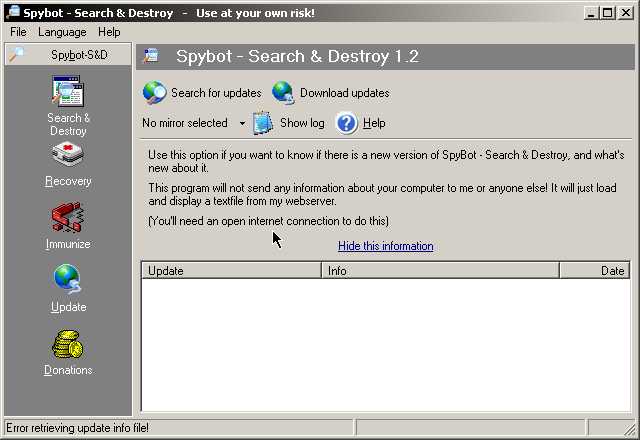
Task: Click the Search for updates globe icon
Action: (x=154, y=93)
